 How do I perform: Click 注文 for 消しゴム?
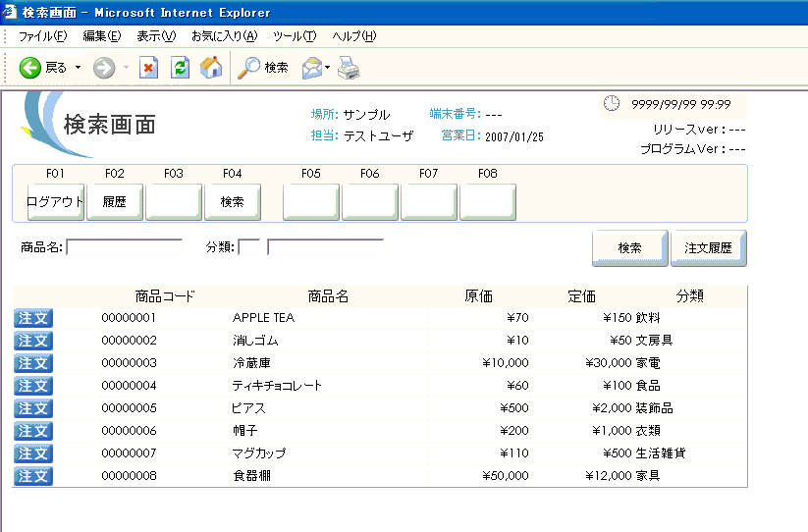33,341
